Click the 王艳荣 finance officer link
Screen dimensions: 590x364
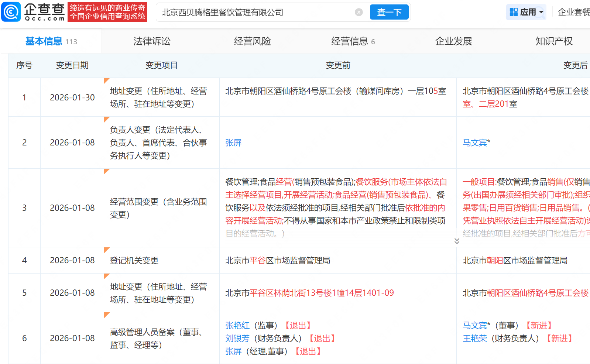click(x=475, y=339)
